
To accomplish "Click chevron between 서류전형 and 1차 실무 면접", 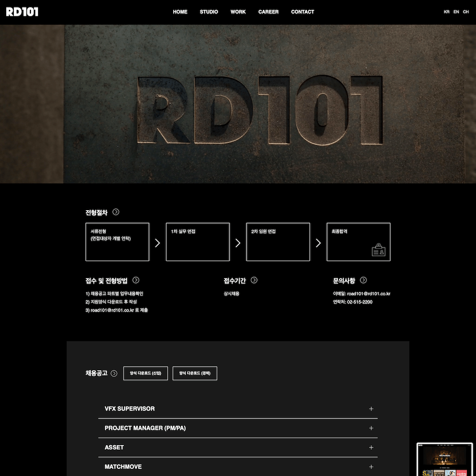I will 158,243.
